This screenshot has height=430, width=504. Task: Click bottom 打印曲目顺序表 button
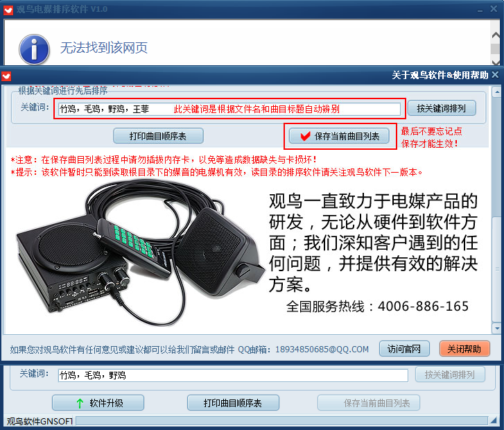click(x=233, y=403)
